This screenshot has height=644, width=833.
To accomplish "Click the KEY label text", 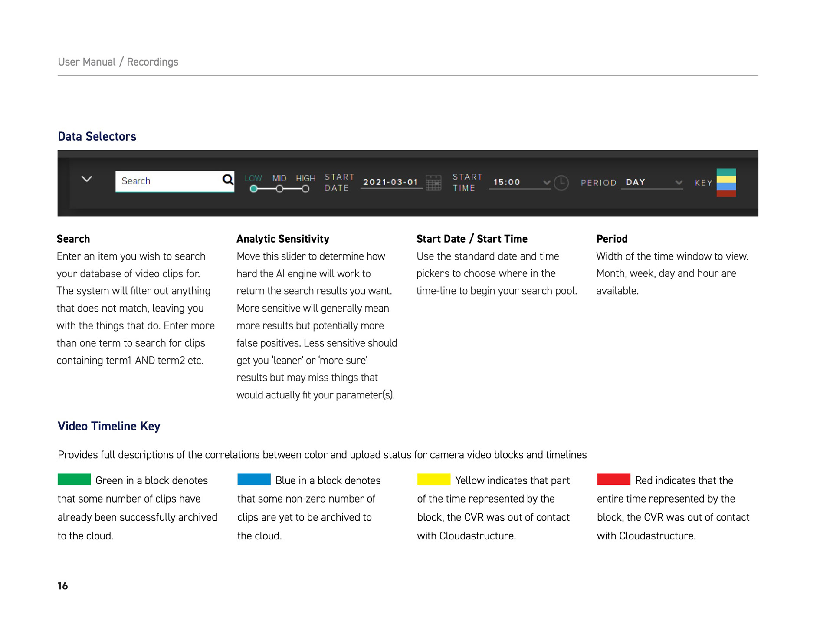I will pyautogui.click(x=703, y=183).
